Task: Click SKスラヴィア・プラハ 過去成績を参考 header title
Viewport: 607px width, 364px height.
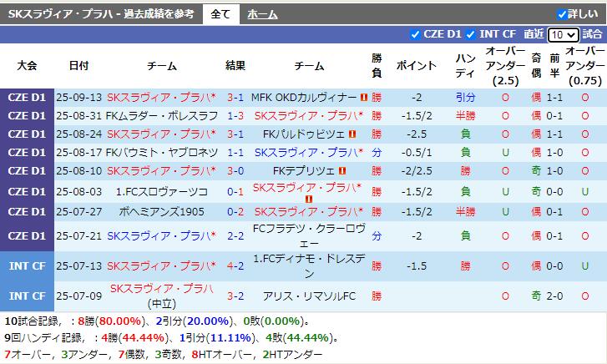Action: (101, 14)
